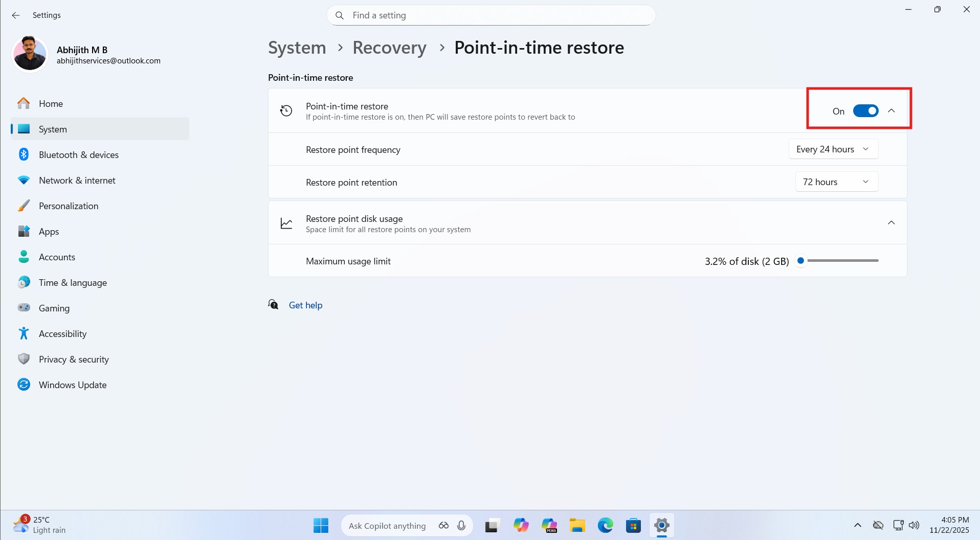Open Bluetooth & devices settings
980x540 pixels.
(x=78, y=154)
